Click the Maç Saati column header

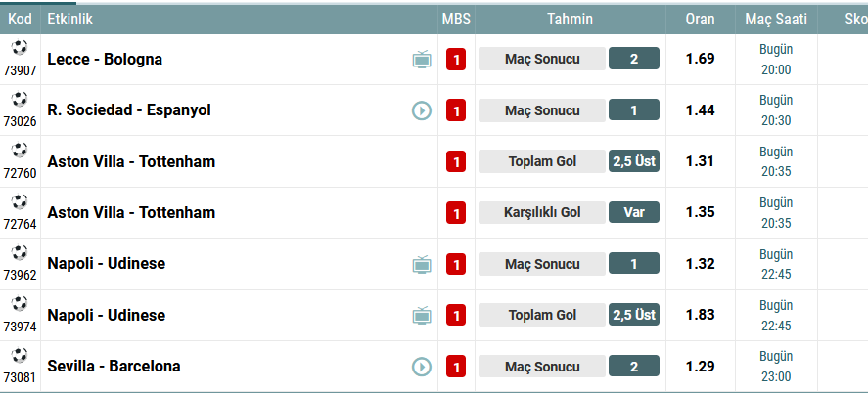click(x=776, y=20)
